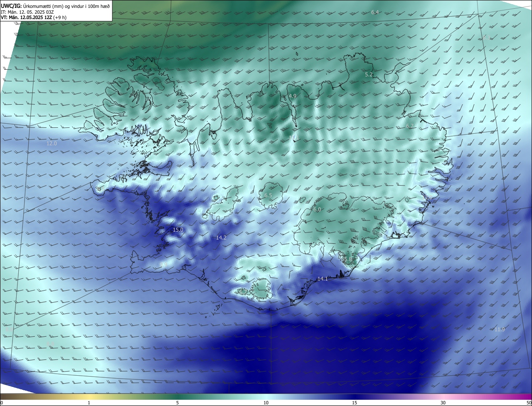Screen dimensions: 532x406
Task: Click the 6.7 value label on the map
Action: click(410, 126)
